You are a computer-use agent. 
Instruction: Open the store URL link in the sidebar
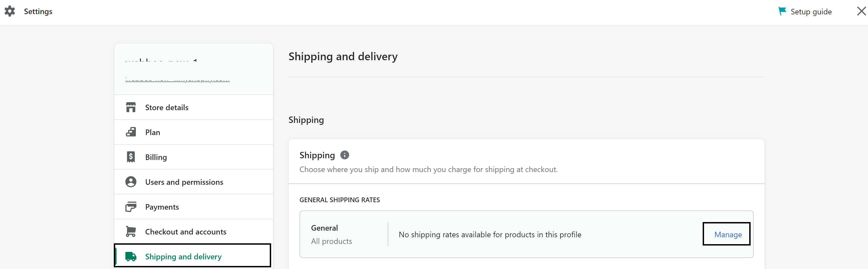(x=177, y=80)
